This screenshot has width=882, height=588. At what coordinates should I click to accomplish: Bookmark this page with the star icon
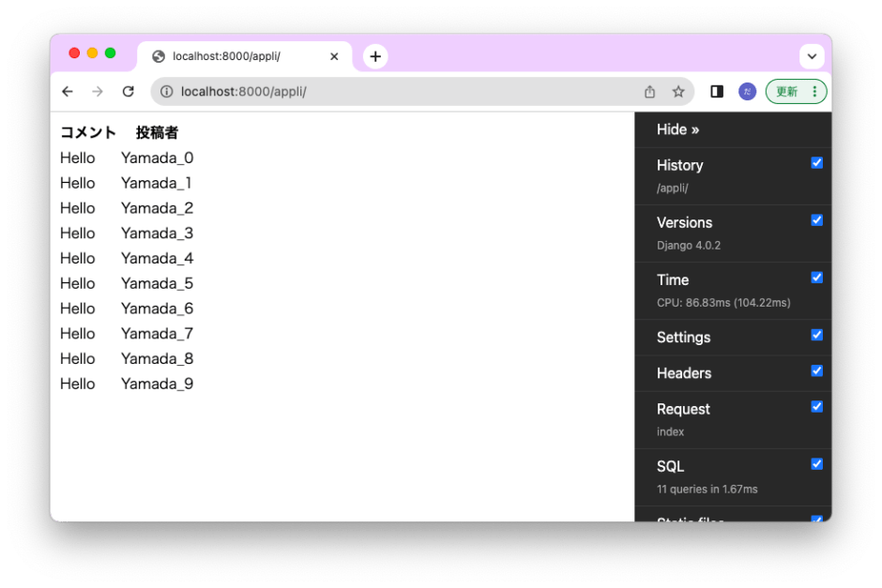click(678, 91)
